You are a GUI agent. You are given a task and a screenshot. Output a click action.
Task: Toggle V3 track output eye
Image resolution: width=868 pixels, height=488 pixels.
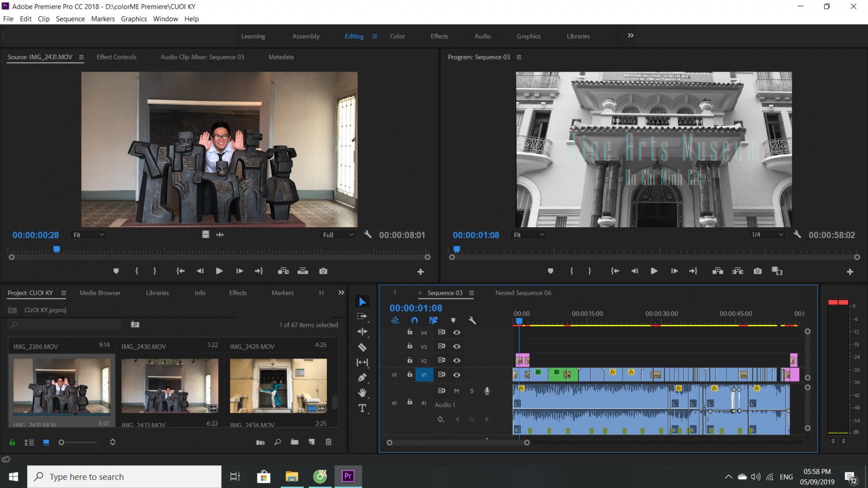[457, 346]
